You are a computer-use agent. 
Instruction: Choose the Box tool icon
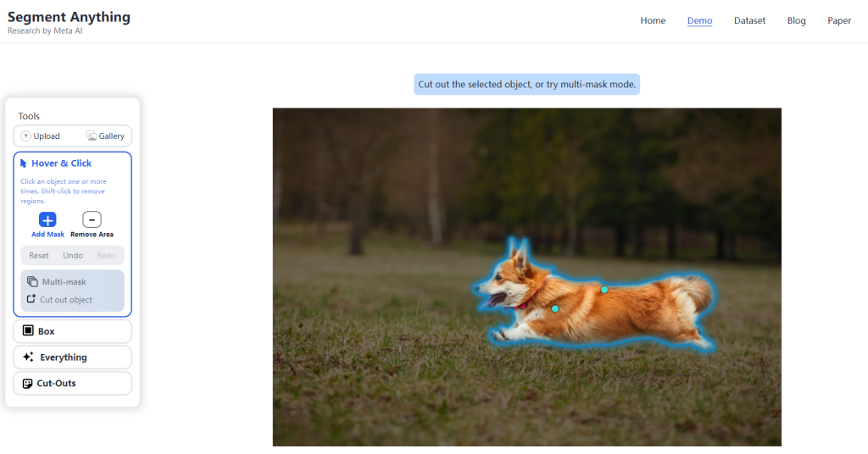click(28, 330)
